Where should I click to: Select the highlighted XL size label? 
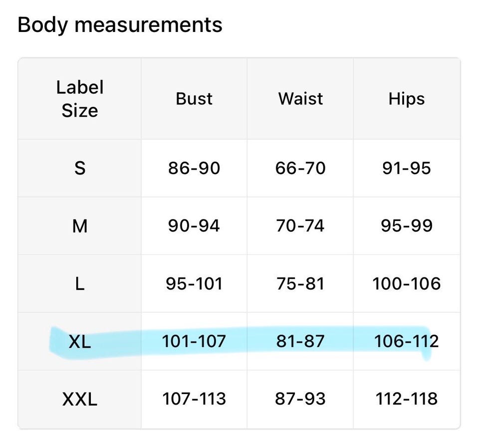80,341
